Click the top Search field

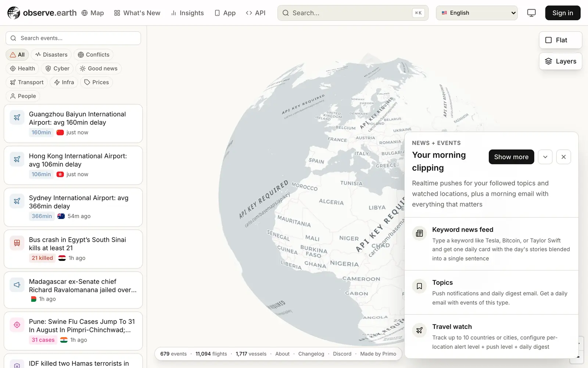pos(353,13)
